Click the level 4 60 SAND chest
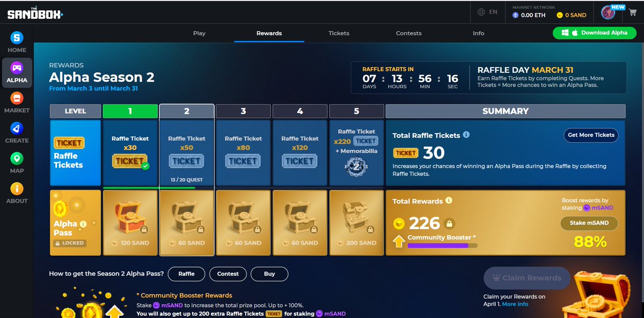Screen dimensions: 644x318 point(299,218)
